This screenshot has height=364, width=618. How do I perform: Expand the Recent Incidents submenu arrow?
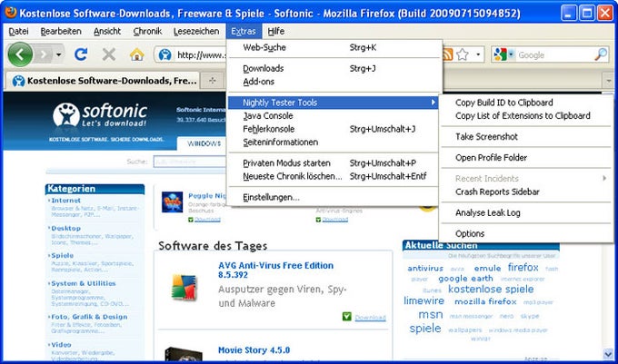(604, 178)
